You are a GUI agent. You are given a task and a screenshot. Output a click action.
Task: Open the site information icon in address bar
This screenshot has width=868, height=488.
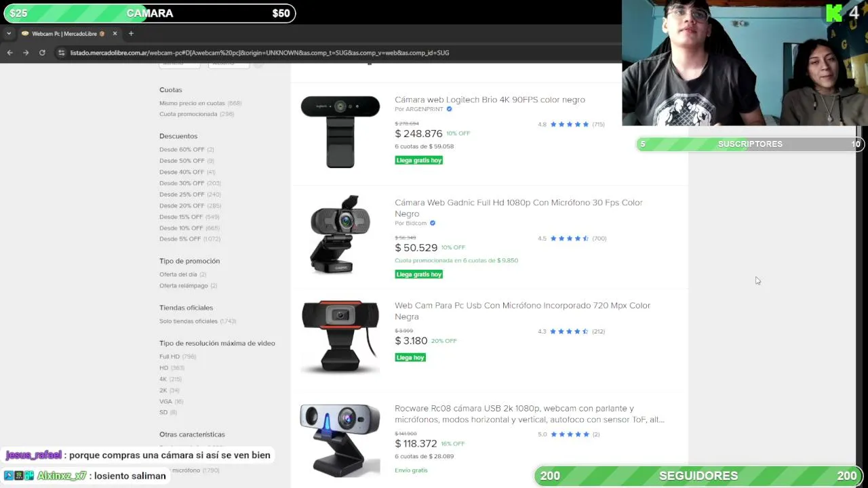coord(62,52)
